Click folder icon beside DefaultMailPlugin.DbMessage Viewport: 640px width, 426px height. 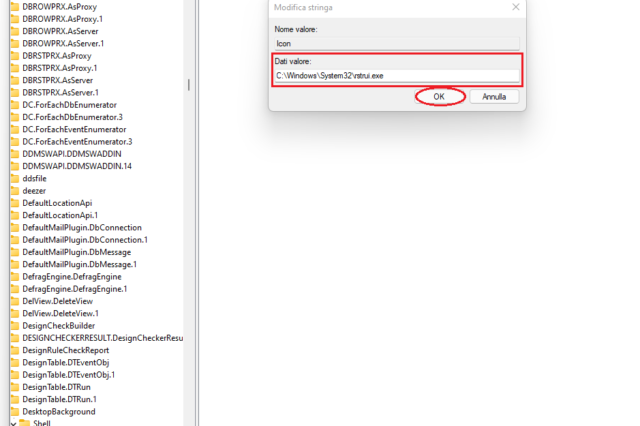click(x=15, y=252)
